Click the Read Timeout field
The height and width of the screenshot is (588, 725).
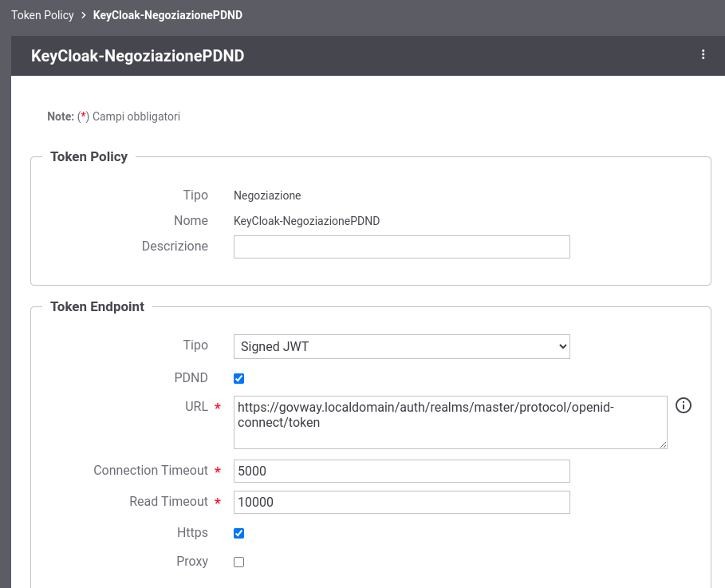point(402,503)
